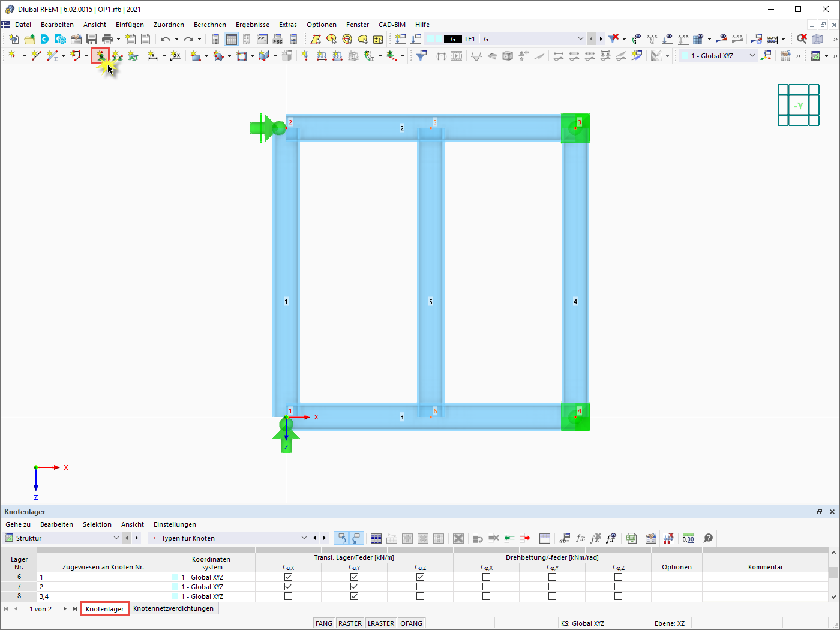Toggle the tables panel display icon
This screenshot has width=840, height=630.
[x=231, y=39]
